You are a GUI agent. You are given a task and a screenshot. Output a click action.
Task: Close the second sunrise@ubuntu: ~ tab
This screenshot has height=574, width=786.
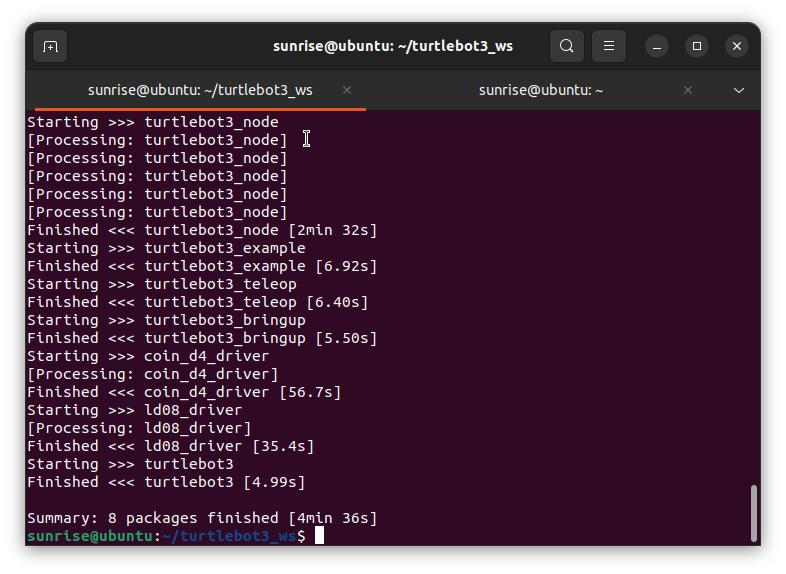[688, 90]
